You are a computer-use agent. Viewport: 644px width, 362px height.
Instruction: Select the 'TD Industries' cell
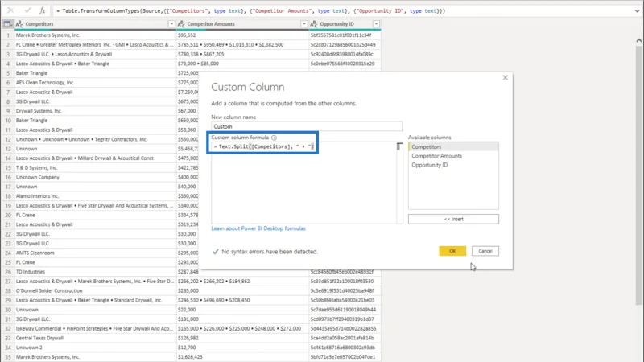point(95,272)
